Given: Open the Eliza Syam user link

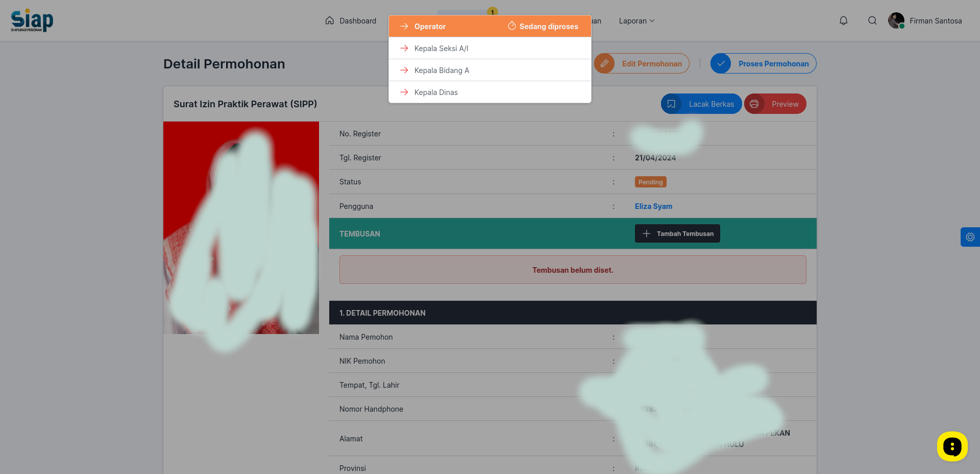Looking at the screenshot, I should (653, 206).
